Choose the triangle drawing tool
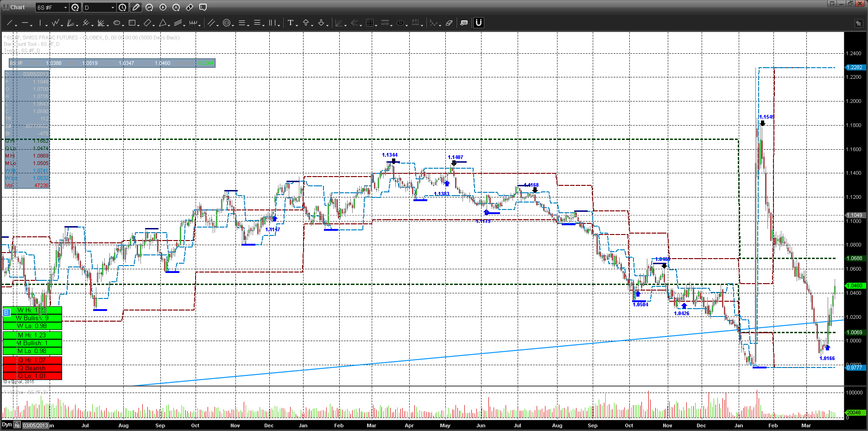Image resolution: width=868 pixels, height=431 pixels. point(163,23)
